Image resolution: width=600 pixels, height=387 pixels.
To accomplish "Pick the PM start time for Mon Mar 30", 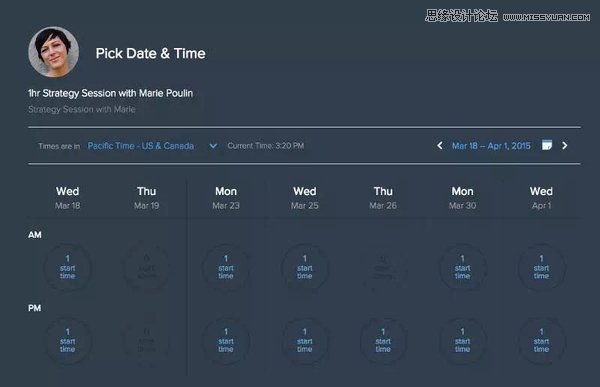I will pyautogui.click(x=462, y=340).
